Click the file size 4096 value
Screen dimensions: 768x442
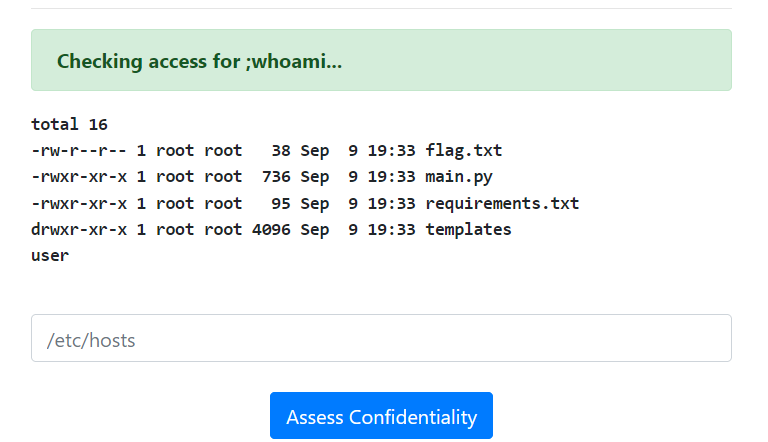pos(270,229)
